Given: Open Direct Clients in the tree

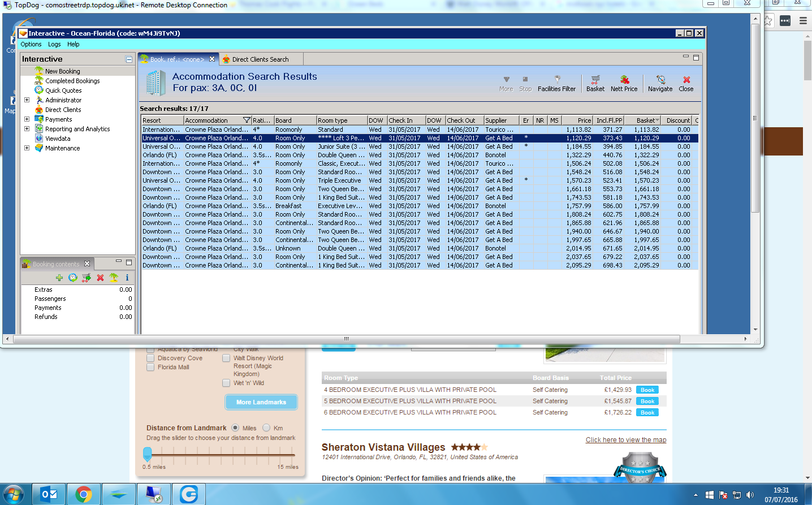Looking at the screenshot, I should 63,110.
